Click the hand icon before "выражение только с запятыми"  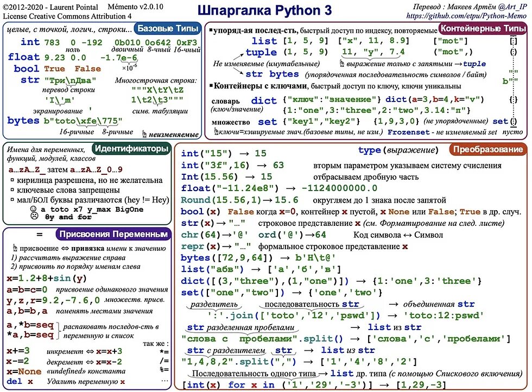pos(342,64)
